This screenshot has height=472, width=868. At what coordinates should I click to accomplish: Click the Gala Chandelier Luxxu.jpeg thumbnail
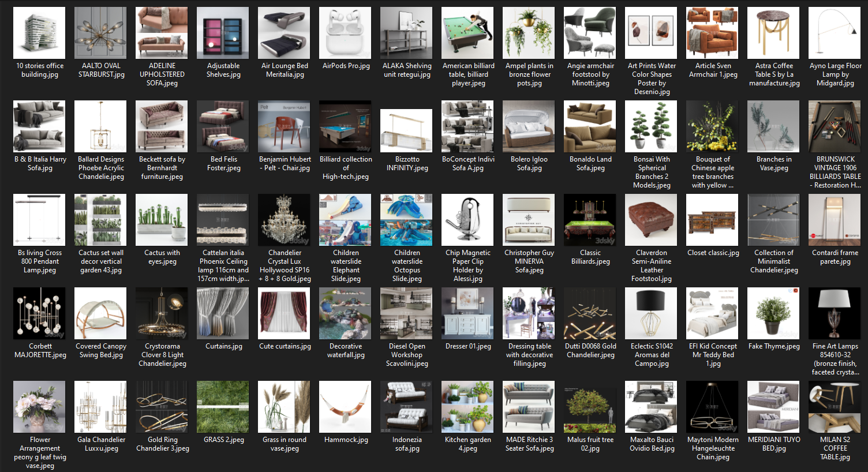point(101,407)
